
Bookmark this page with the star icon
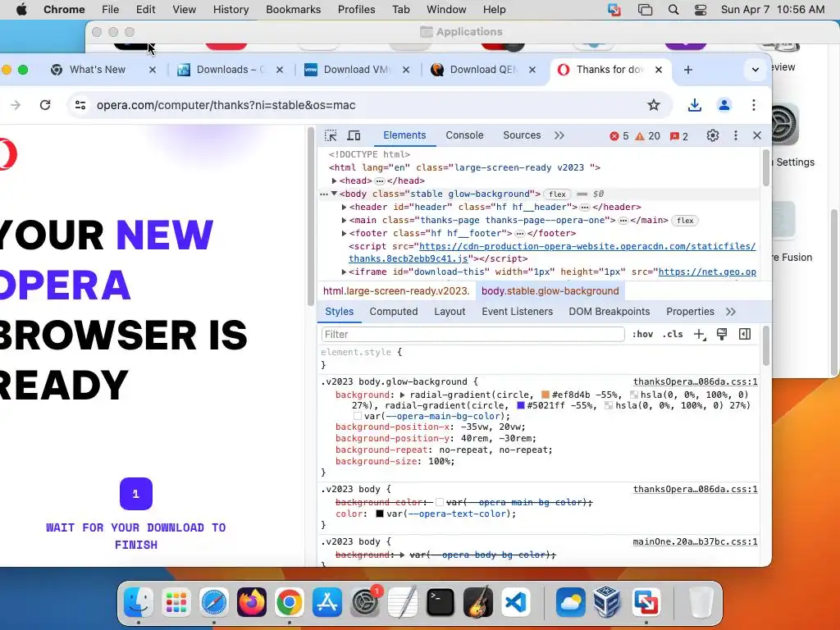654,105
